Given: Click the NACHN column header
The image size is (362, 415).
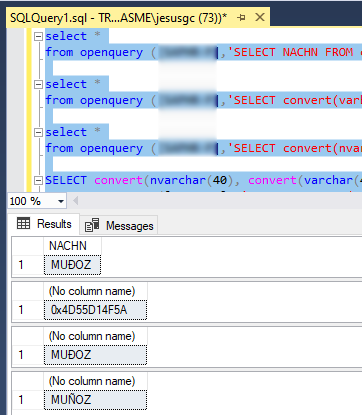Looking at the screenshot, I should [72, 246].
